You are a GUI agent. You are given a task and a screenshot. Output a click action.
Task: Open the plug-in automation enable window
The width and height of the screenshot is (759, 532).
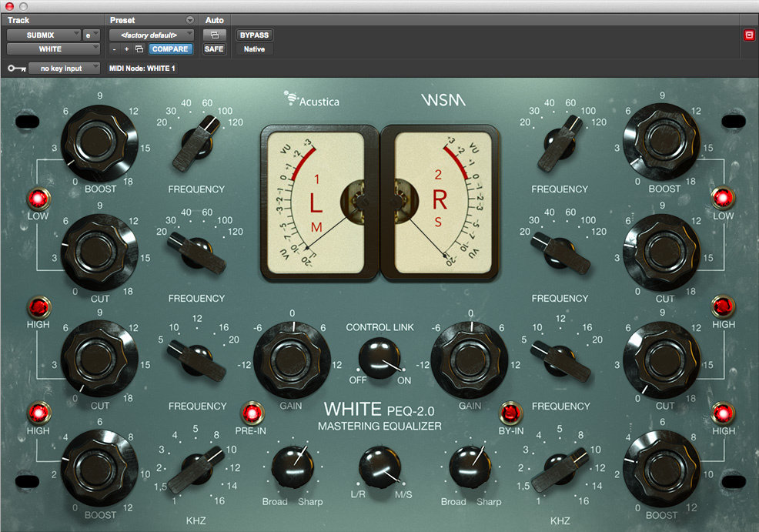(x=215, y=35)
